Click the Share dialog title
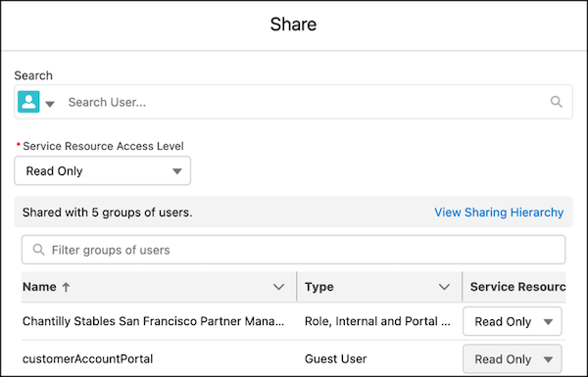Screen dimensions: 588x377 coord(293,24)
